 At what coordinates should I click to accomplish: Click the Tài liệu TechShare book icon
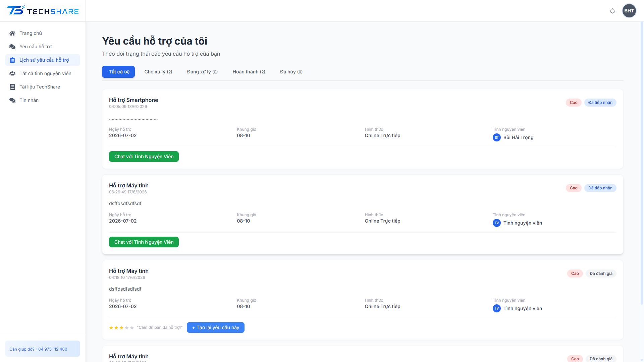(12, 87)
